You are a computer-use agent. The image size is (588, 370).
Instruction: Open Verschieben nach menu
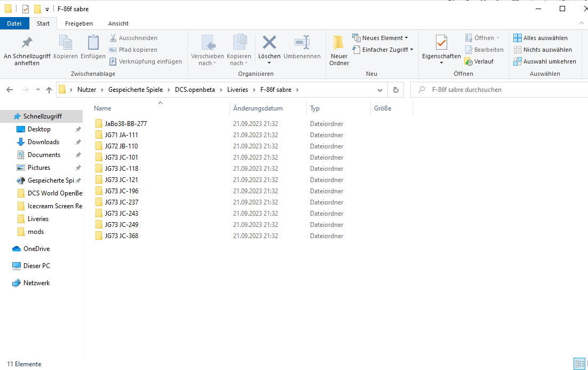[208, 51]
